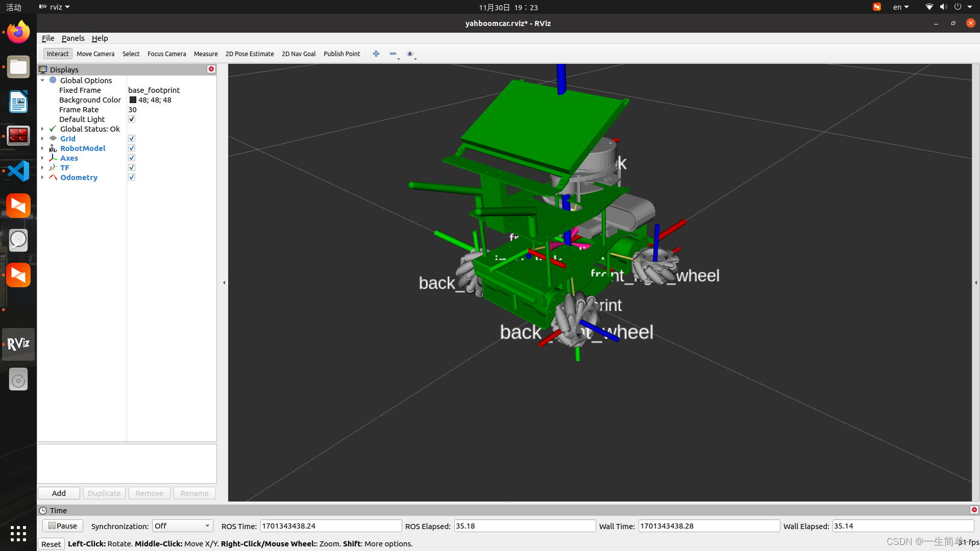Click the Background Color swatch
This screenshot has height=551, width=980.
point(133,100)
